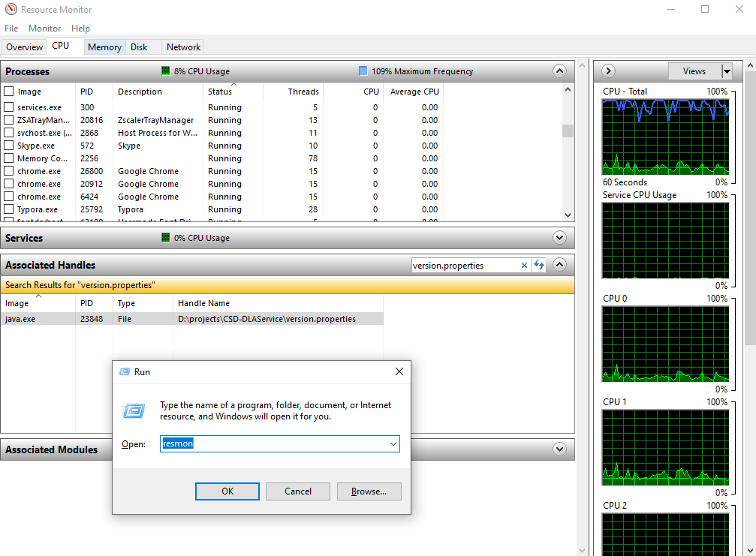Open the Run dialog Open combo dropdown
The image size is (756, 556).
[393, 443]
